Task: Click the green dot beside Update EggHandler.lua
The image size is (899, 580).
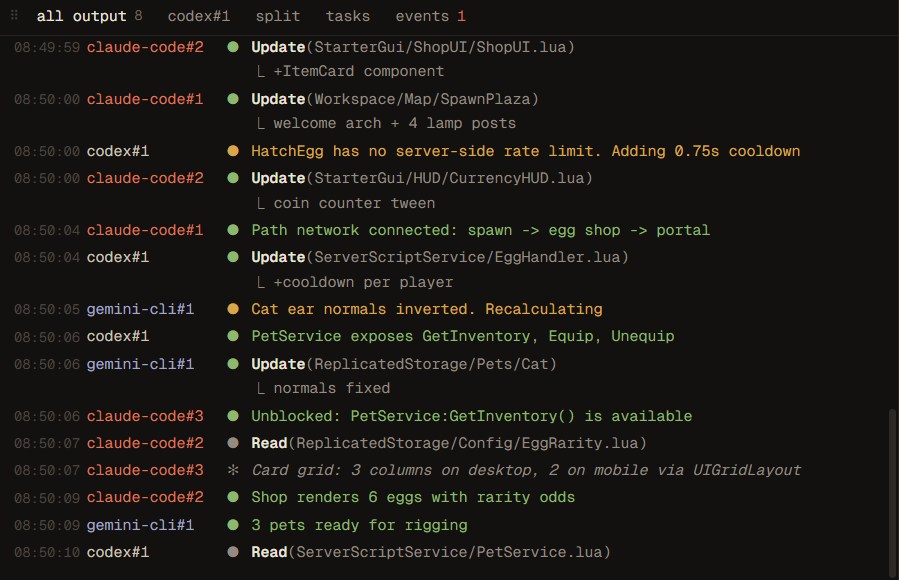Action: tap(233, 257)
